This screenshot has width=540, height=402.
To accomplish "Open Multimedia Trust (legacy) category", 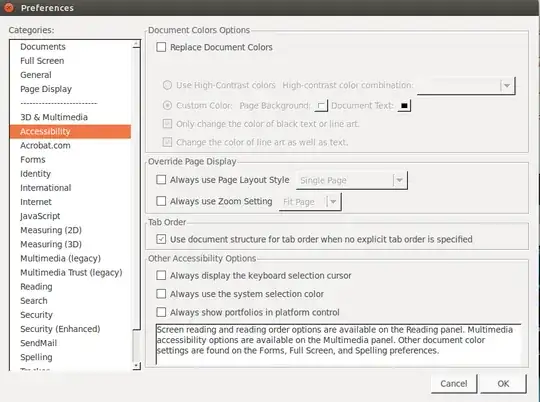I will [70, 272].
